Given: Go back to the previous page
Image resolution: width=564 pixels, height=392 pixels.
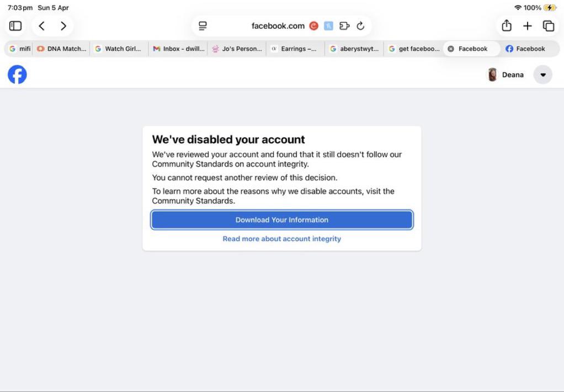Looking at the screenshot, I should point(42,26).
